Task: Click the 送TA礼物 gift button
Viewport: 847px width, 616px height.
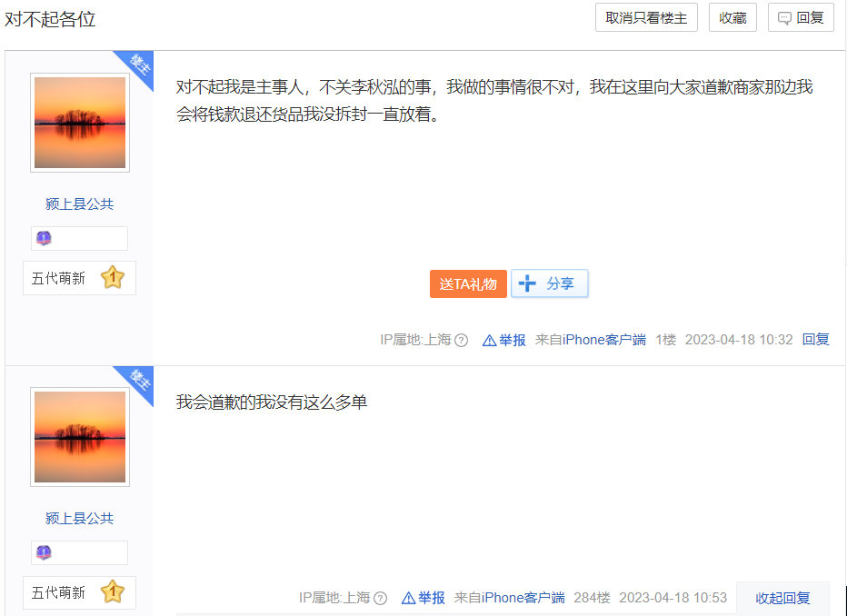Action: 468,283
